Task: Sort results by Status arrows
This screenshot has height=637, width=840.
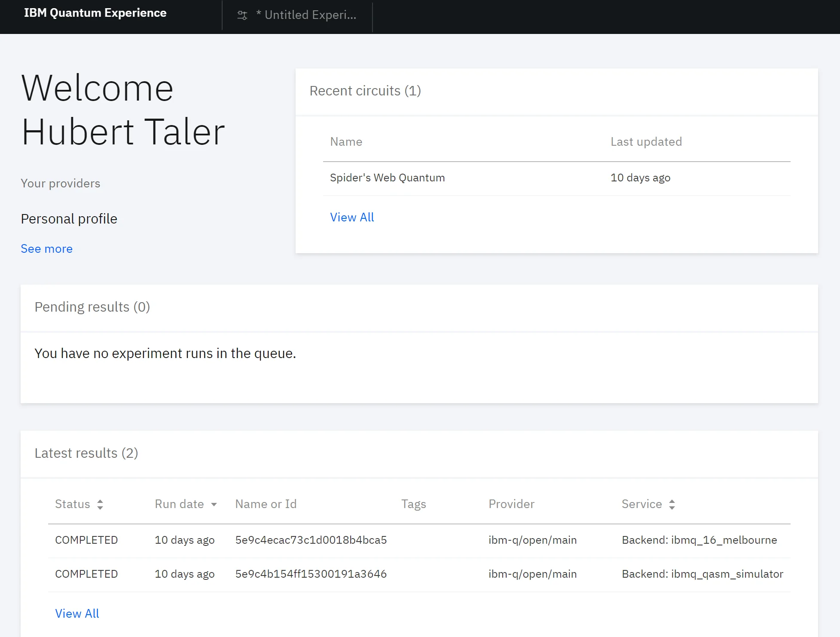Action: coord(100,505)
